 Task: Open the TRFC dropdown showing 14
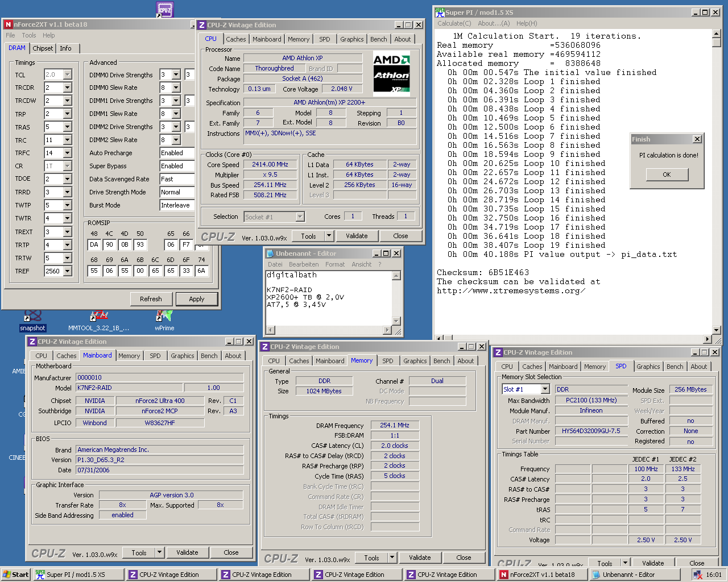[x=68, y=153]
